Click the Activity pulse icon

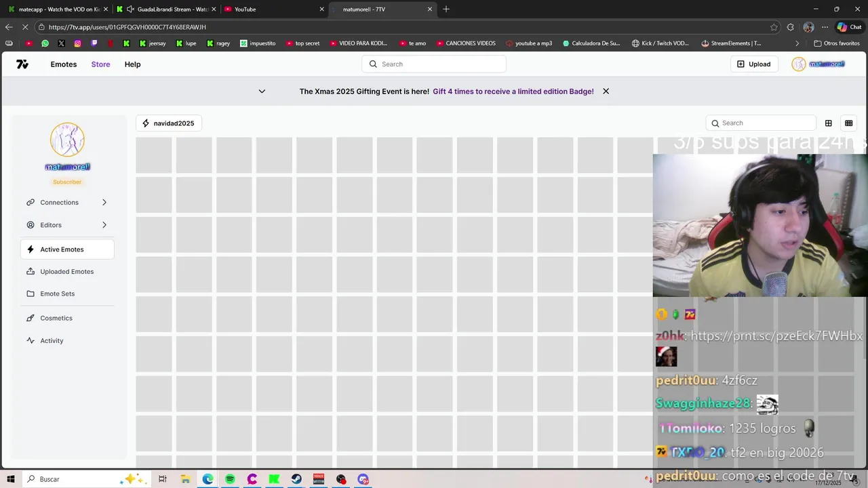[31, 341]
